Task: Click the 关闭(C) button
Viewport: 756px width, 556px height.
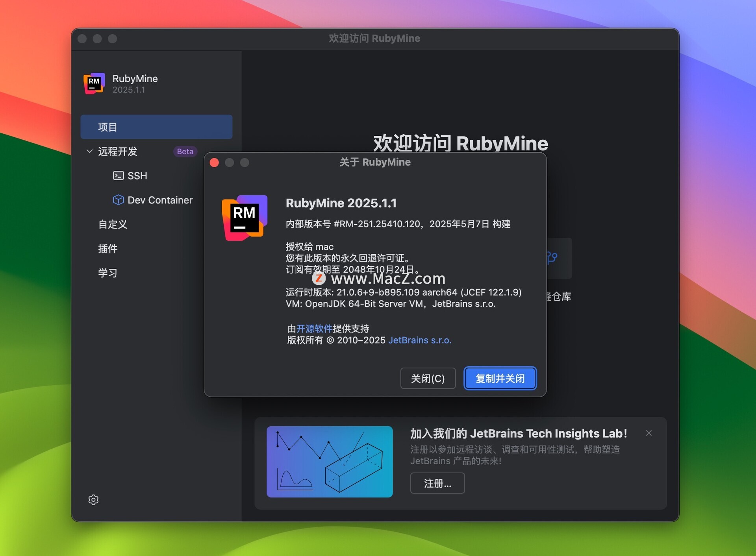Action: click(428, 379)
